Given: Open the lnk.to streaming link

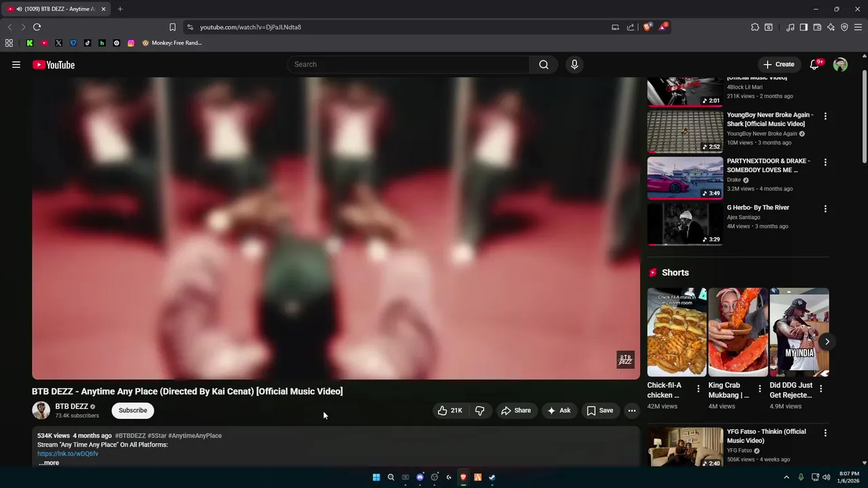Looking at the screenshot, I should [68, 453].
